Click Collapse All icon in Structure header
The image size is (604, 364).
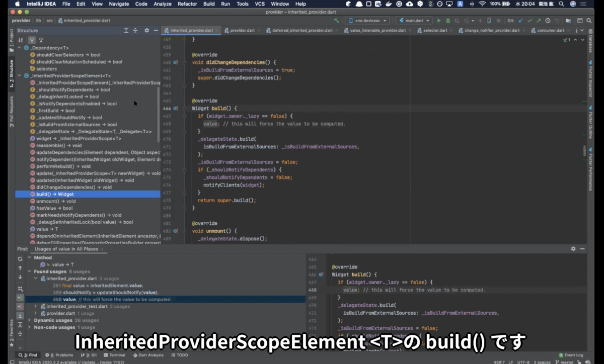pyautogui.click(x=135, y=31)
